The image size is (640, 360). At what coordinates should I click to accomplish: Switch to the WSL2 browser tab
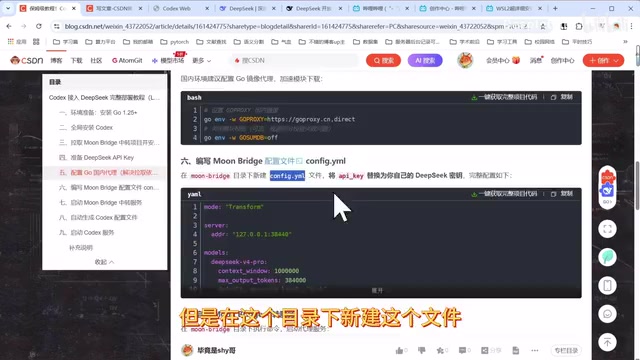514,8
